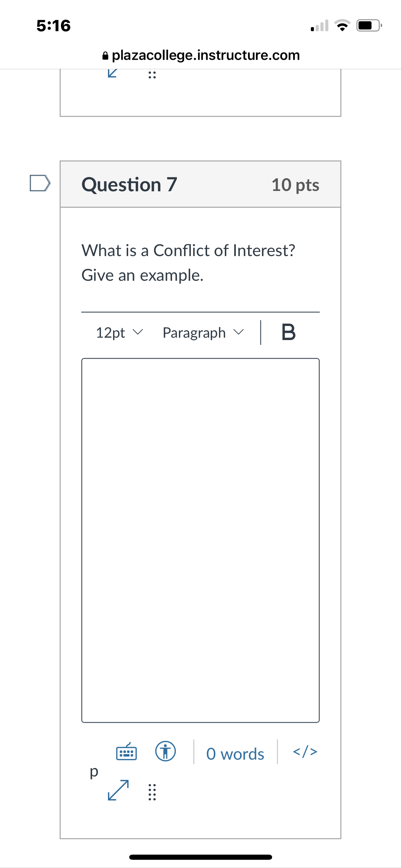The image size is (401, 868).
Task: Click the p element path indicator
Action: [94, 771]
